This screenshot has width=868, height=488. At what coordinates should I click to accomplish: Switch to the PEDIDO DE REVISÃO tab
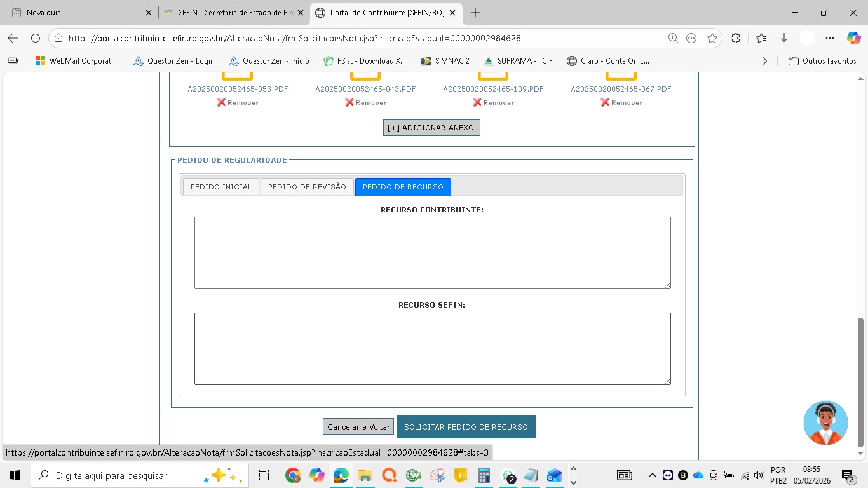(x=307, y=187)
